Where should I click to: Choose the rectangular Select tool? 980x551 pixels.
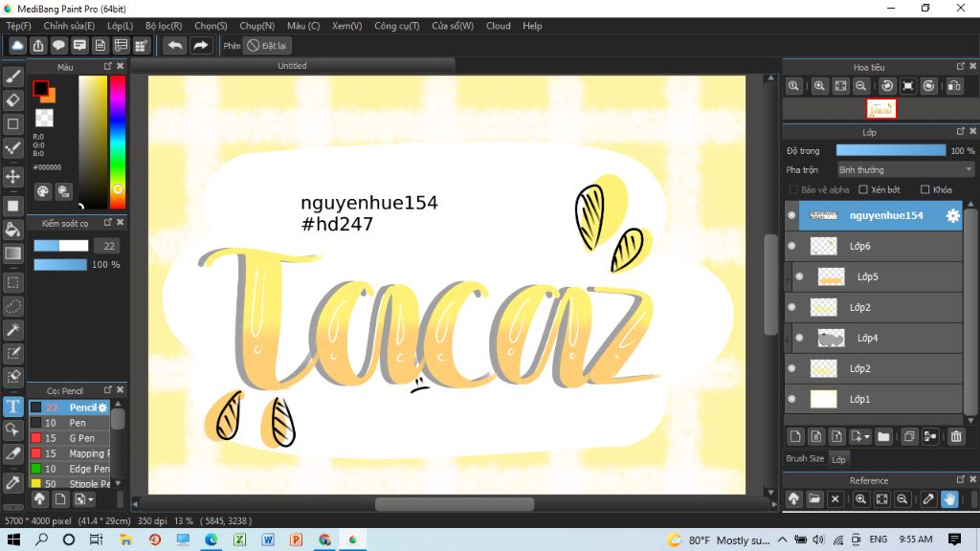click(13, 282)
